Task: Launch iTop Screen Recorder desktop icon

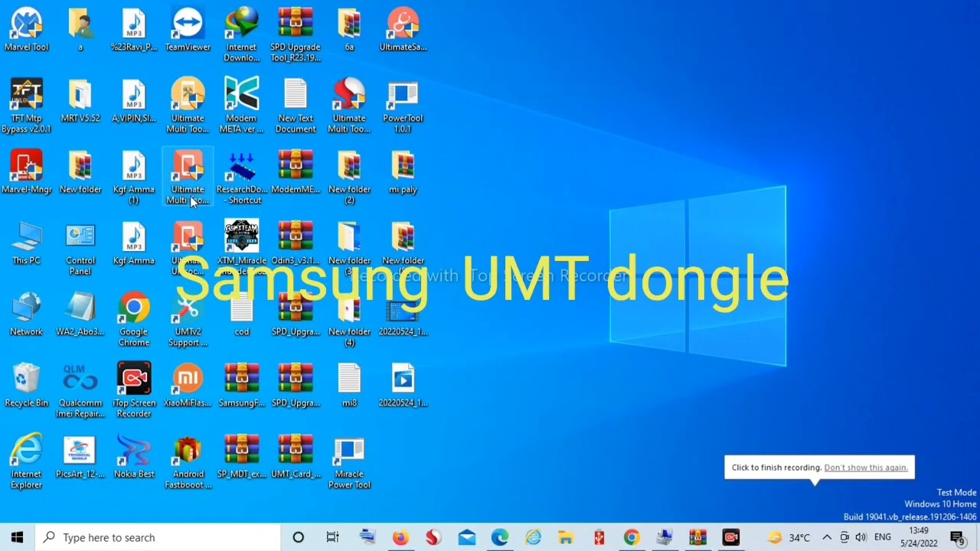Action: click(x=134, y=391)
